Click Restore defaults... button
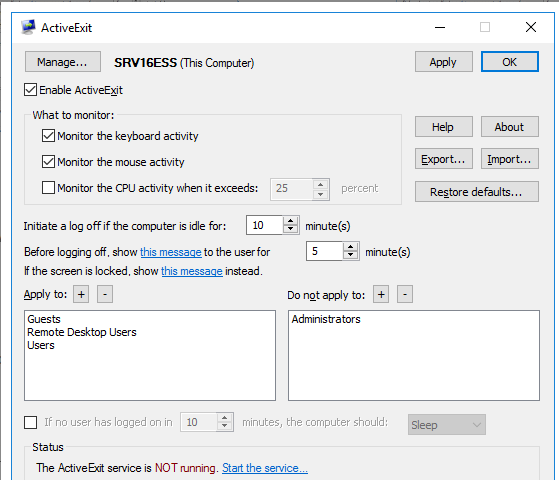This screenshot has width=559, height=480. coord(477,192)
